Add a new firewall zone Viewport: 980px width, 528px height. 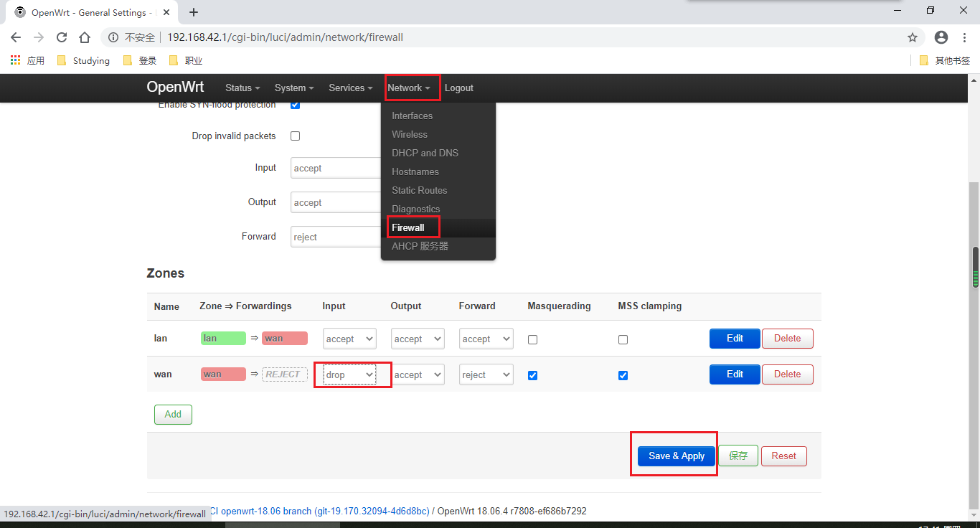(173, 414)
